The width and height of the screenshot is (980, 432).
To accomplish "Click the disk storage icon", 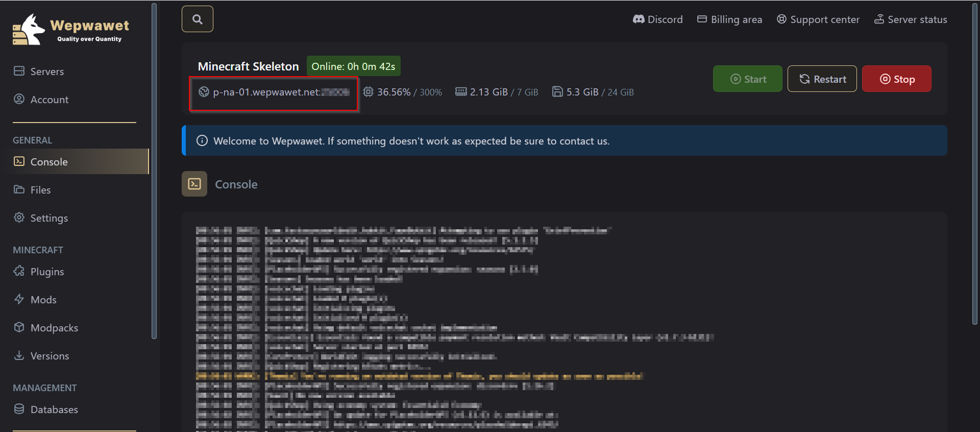I will (x=557, y=92).
